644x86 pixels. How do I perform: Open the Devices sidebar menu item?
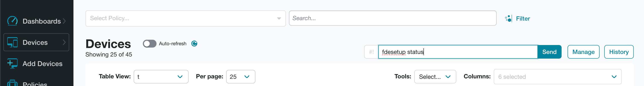tap(36, 42)
